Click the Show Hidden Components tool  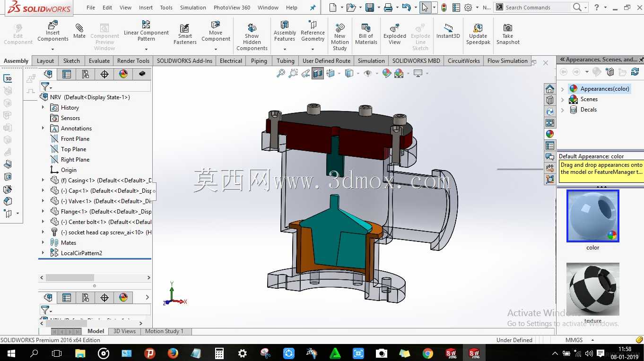(x=252, y=37)
